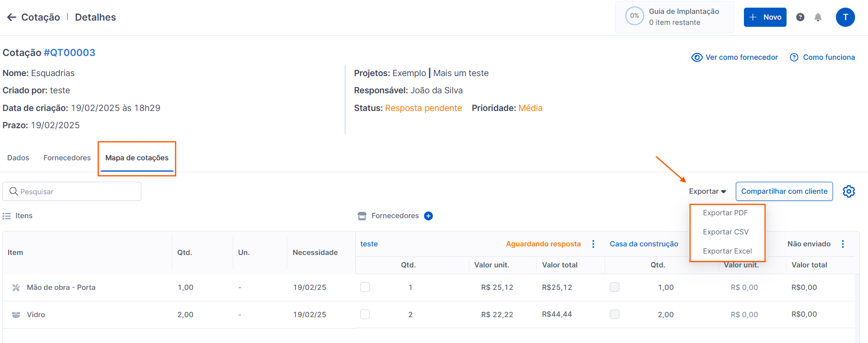Open options menu for supplier teste
This screenshot has height=343, width=868.
pos(593,244)
